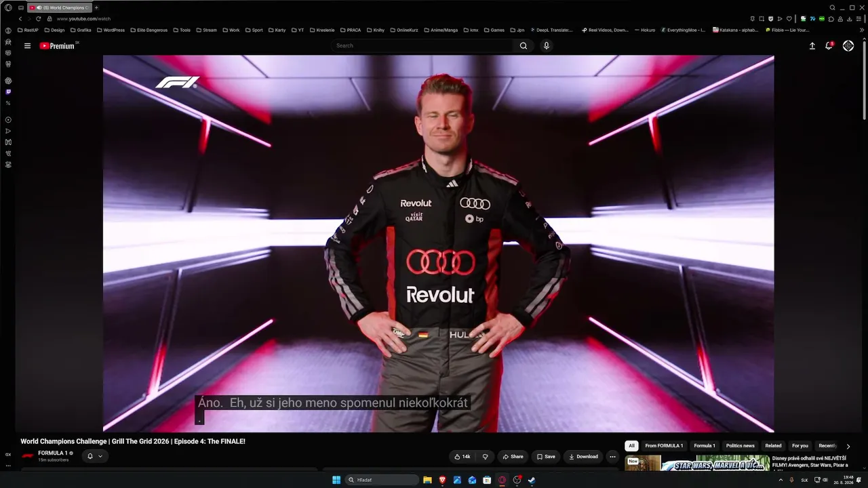
Task: Save the video to a playlist
Action: 545,457
